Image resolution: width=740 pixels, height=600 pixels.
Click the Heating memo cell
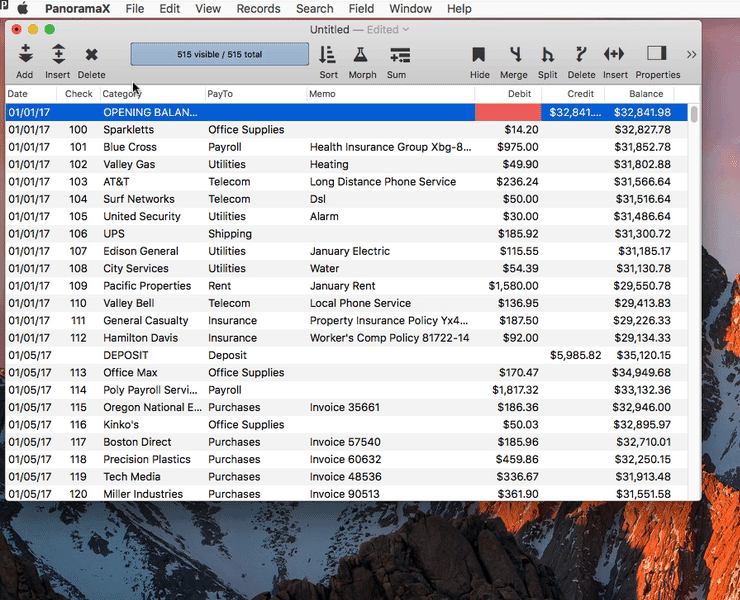pos(391,164)
